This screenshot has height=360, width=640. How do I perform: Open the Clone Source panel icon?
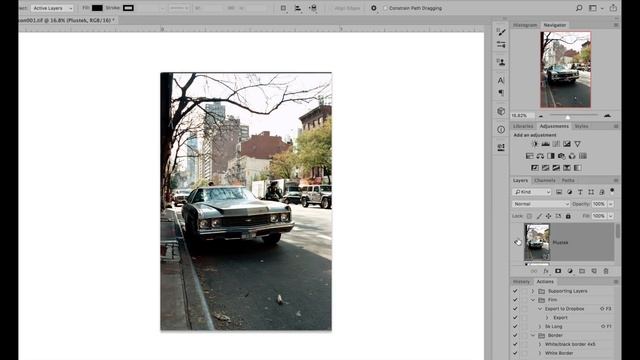click(501, 62)
